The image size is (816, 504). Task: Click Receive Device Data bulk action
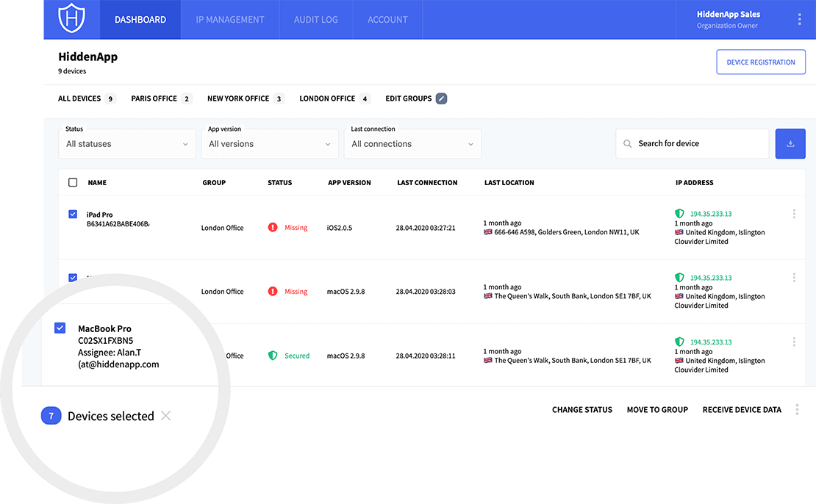click(x=742, y=410)
